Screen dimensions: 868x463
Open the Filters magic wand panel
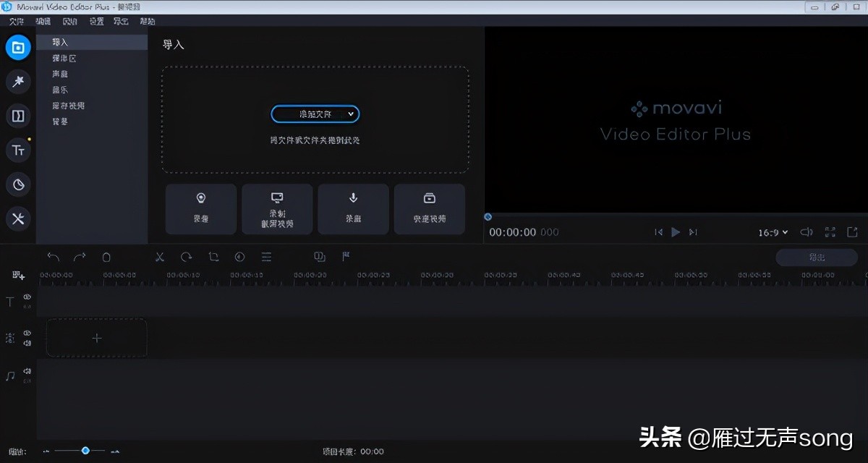click(18, 82)
